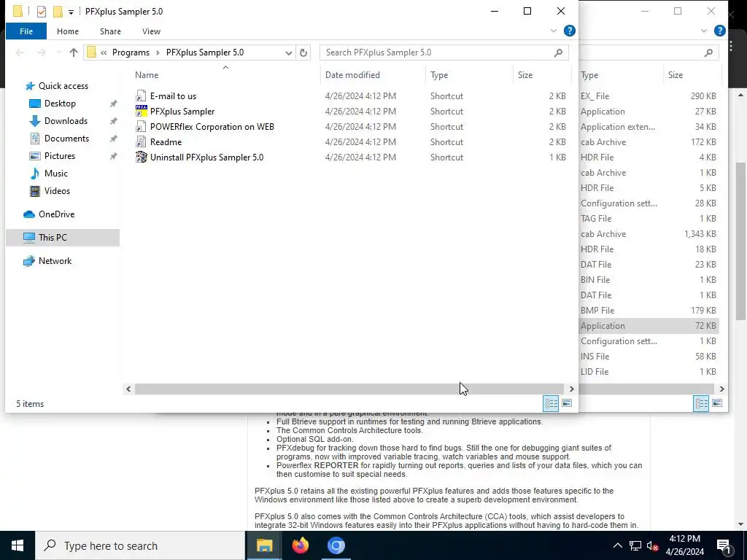Switch back window to large icons view
Image resolution: width=747 pixels, height=560 pixels.
pyautogui.click(x=717, y=403)
